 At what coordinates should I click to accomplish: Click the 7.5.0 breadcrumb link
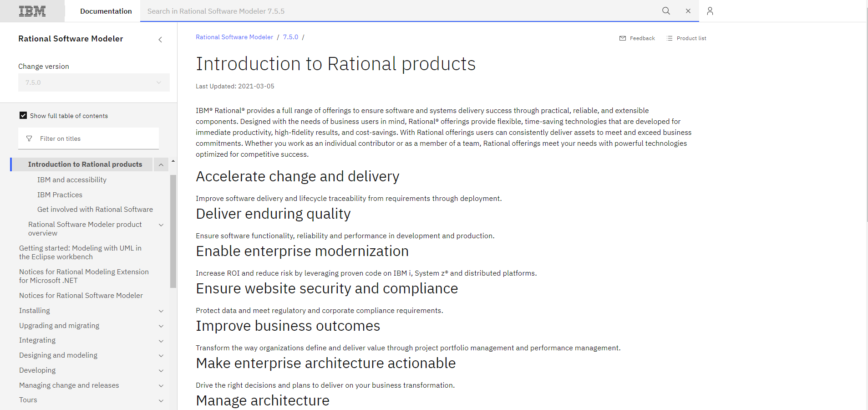(290, 37)
